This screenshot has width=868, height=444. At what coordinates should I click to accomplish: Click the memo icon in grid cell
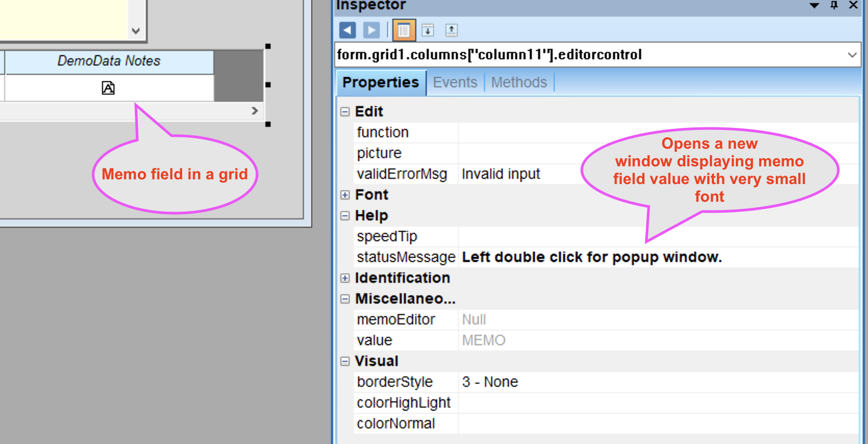tap(108, 88)
